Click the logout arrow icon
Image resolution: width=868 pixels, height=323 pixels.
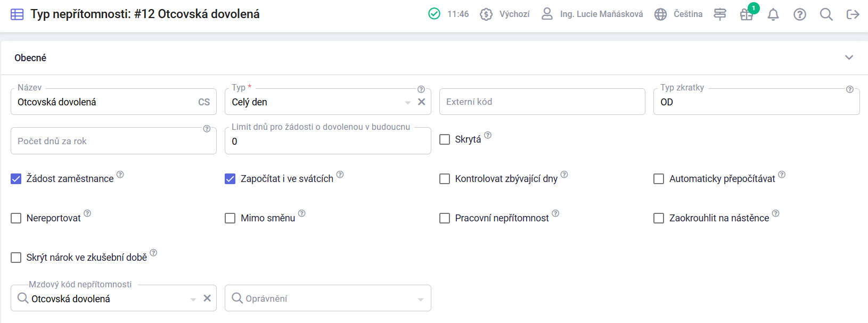pyautogui.click(x=853, y=14)
